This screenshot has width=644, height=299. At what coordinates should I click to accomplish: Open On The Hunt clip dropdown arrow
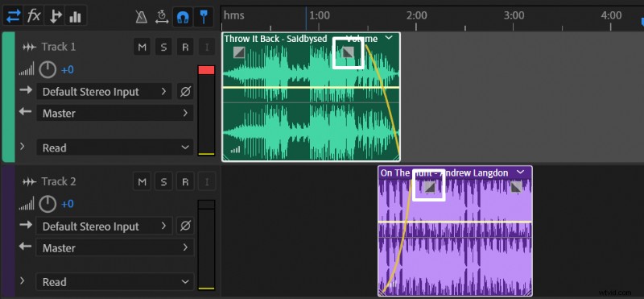(x=521, y=172)
